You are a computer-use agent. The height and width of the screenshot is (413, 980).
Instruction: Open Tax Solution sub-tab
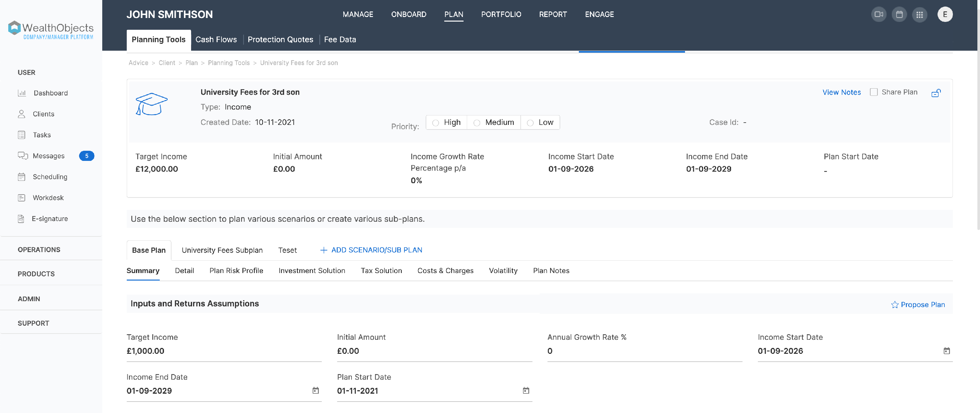(x=381, y=271)
